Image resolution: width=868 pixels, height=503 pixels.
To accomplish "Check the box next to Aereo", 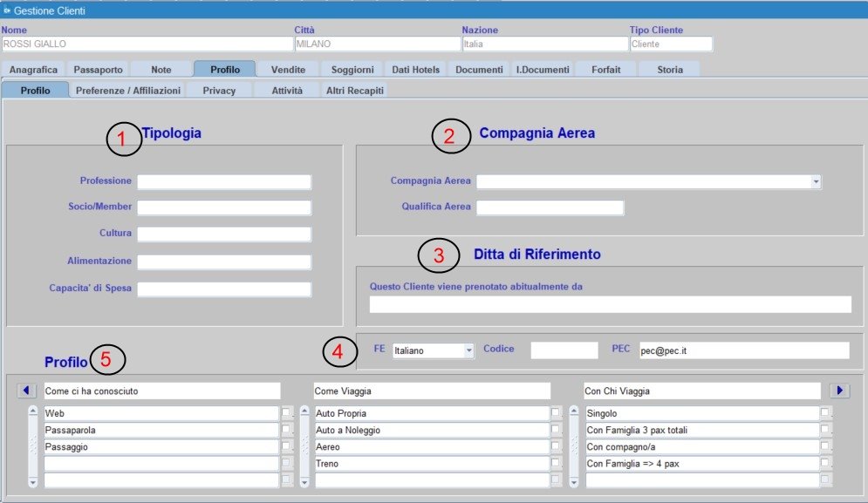I will tap(555, 446).
